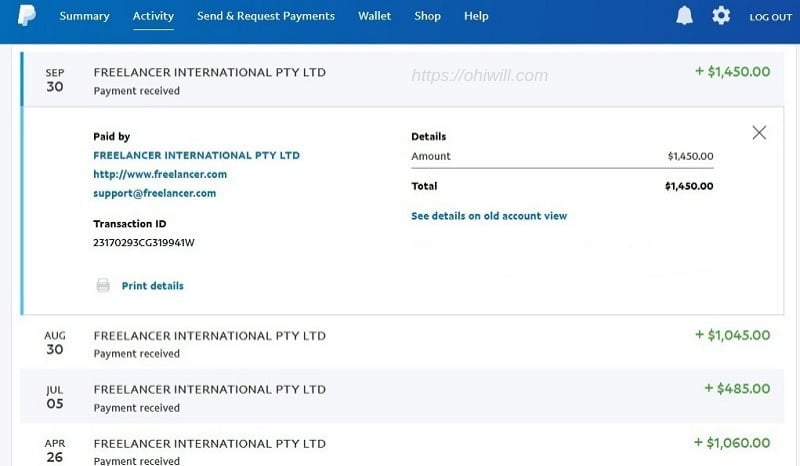Select transaction ID 23170293CG319941W text
800x466 pixels.
[143, 242]
